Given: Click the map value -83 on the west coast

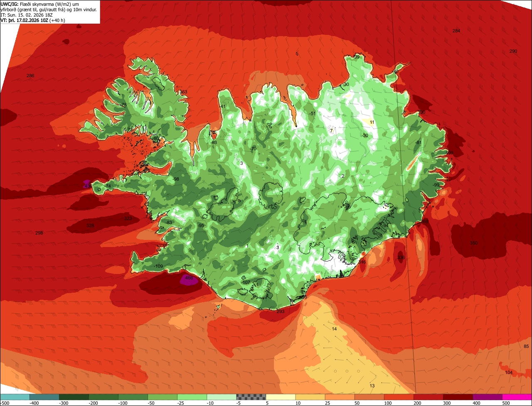Looking at the screenshot, I should tap(169, 223).
